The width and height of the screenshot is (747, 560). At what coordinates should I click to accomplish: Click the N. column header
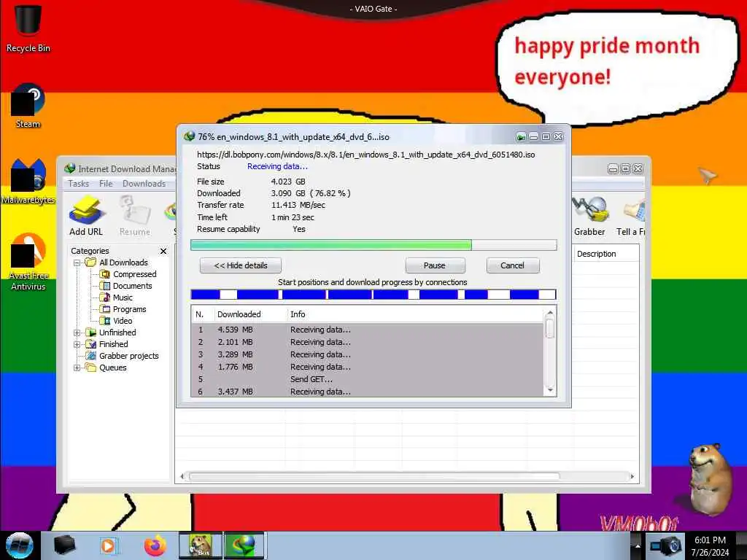(x=203, y=314)
